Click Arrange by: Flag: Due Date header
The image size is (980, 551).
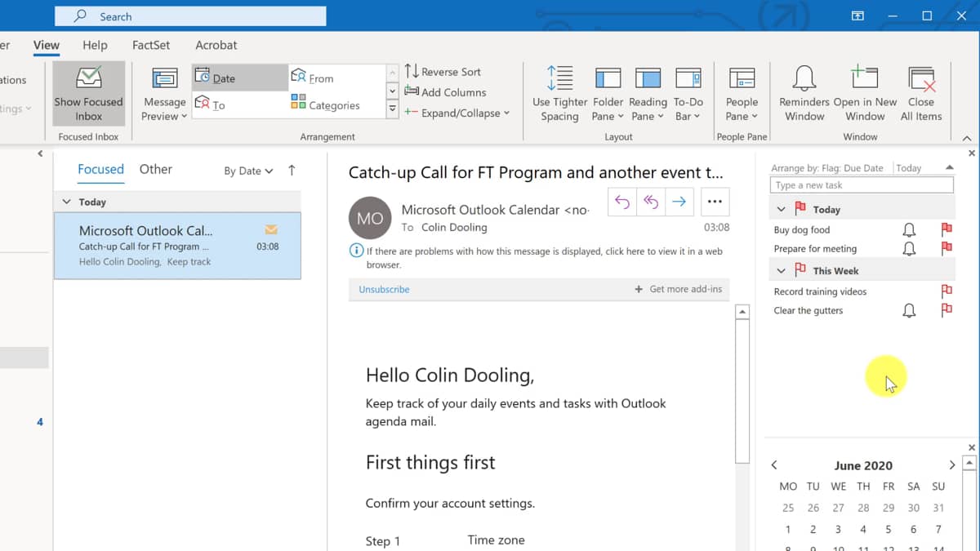pyautogui.click(x=827, y=168)
